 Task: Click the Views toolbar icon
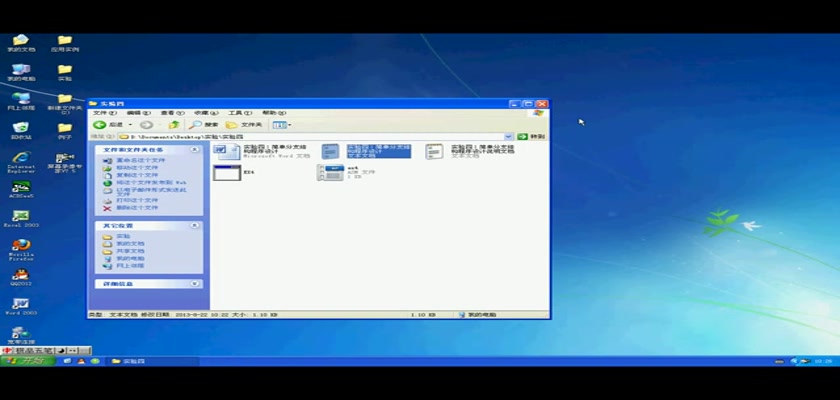tap(279, 125)
